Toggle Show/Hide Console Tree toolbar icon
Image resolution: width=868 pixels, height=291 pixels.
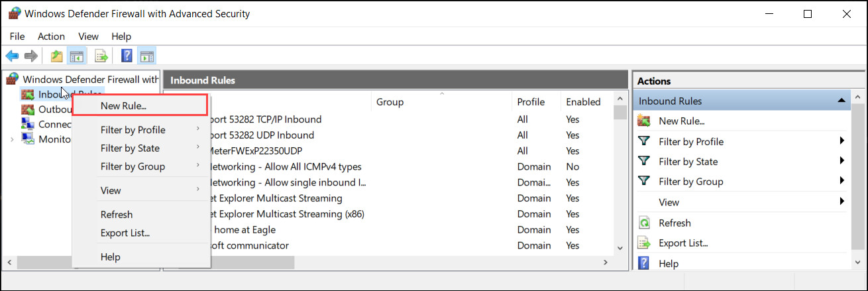(77, 56)
